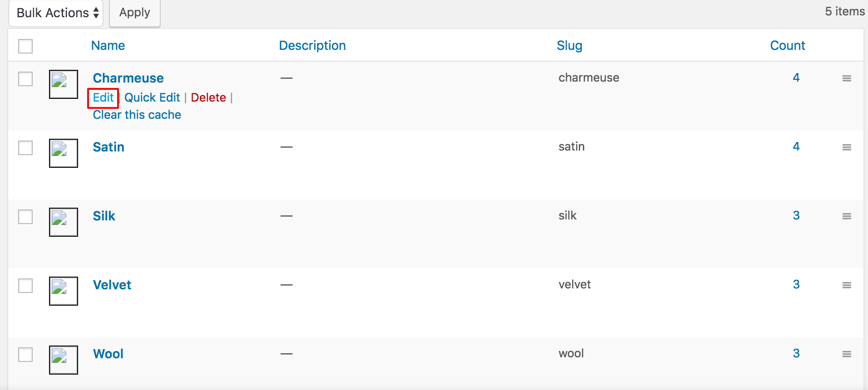Click the drag handle icon for Velvet
The width and height of the screenshot is (868, 390).
(x=846, y=285)
